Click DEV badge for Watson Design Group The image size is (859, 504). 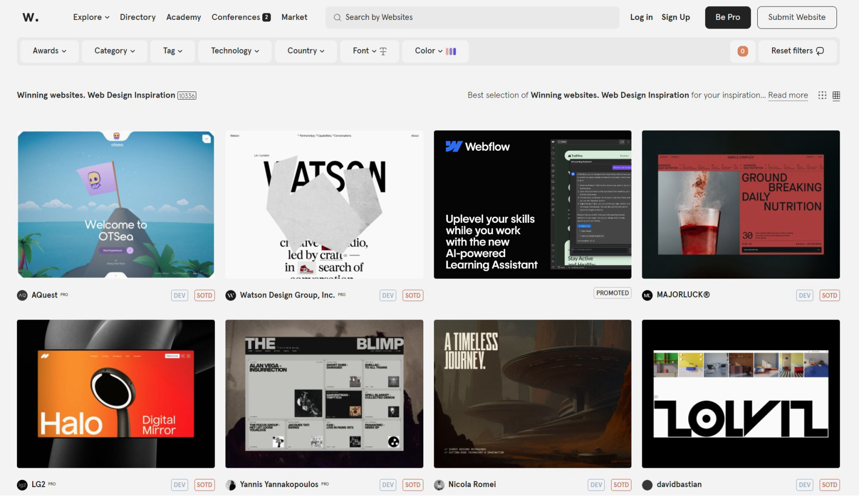pos(388,295)
